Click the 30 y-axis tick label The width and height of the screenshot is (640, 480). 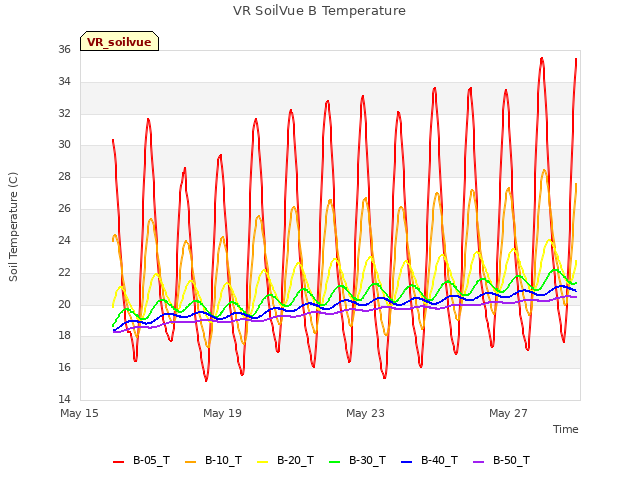point(64,145)
